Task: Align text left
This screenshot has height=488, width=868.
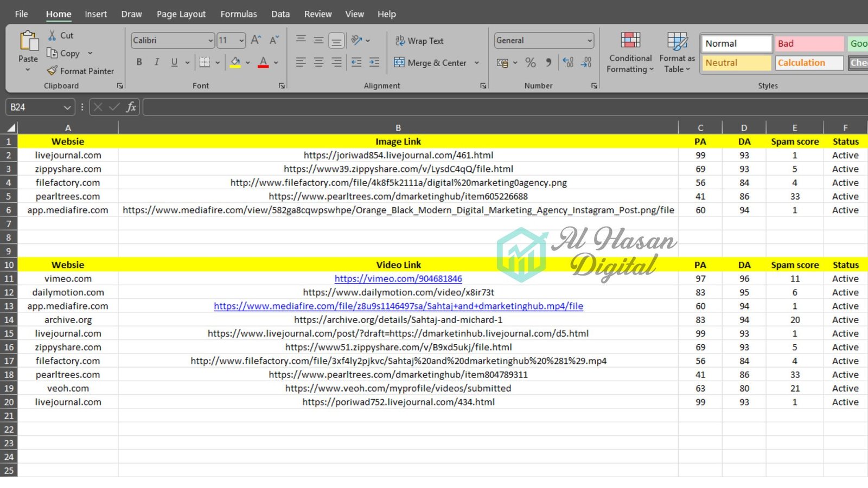Action: point(301,62)
